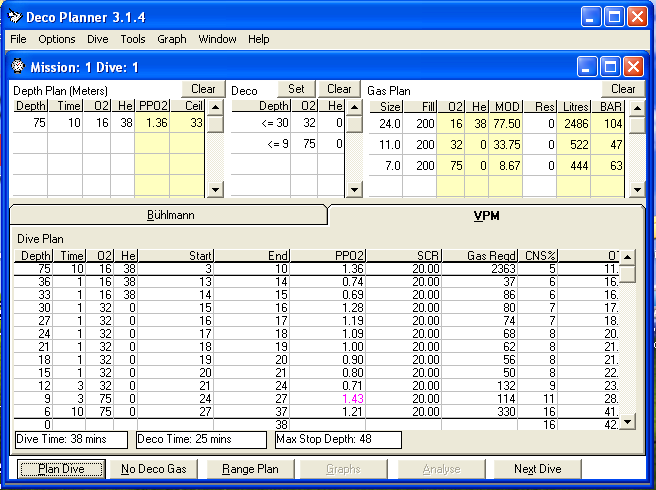Click Gas Plan Litres value 2486

pos(574,124)
